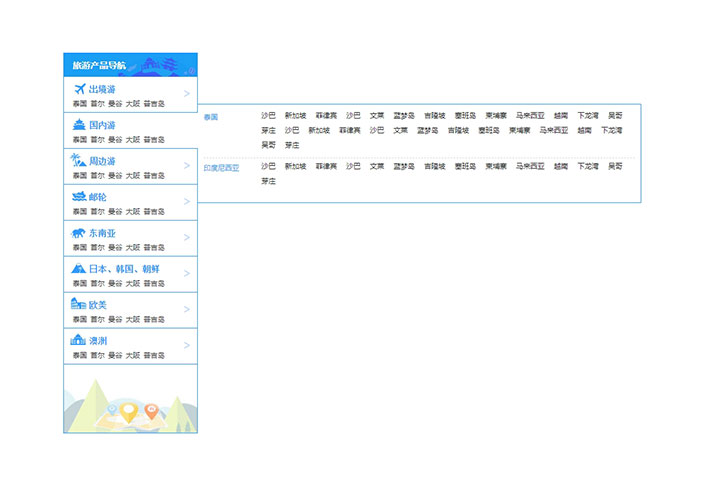Select the 欧美 category title
Screen dimensions: 710x501
98,305
